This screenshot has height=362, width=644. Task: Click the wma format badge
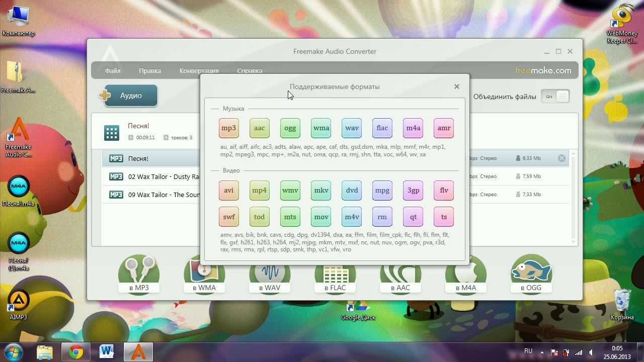pyautogui.click(x=321, y=128)
